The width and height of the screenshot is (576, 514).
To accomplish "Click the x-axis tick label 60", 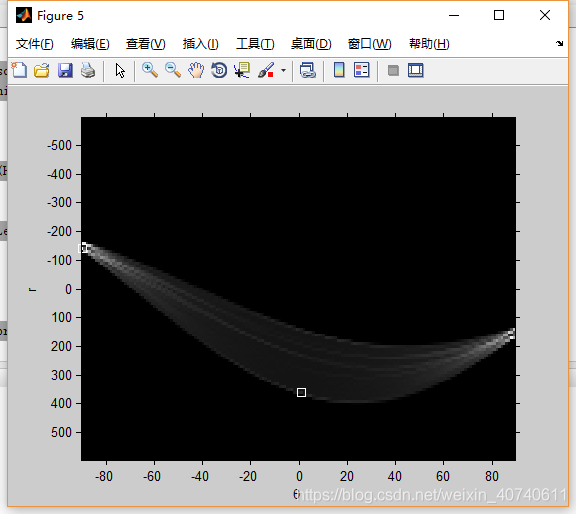I will point(443,477).
